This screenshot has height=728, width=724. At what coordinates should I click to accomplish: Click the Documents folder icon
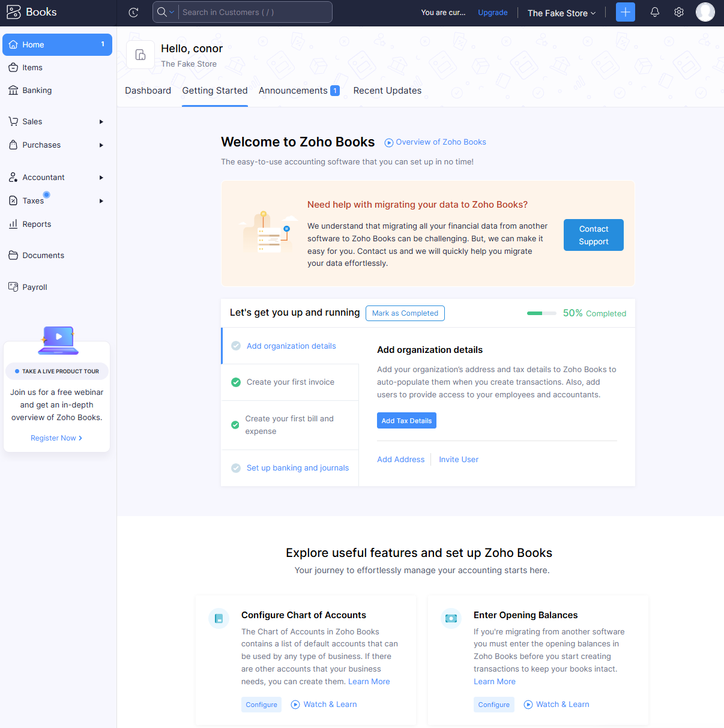(13, 255)
